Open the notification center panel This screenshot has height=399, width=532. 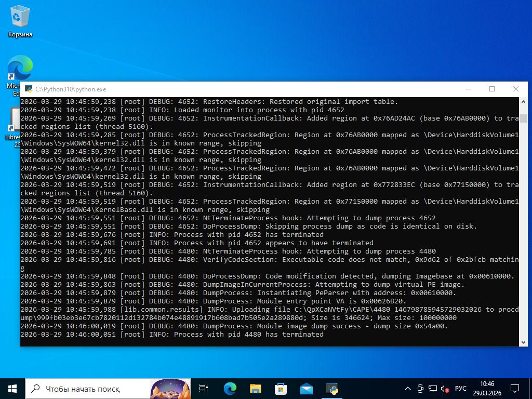pyautogui.click(x=515, y=388)
